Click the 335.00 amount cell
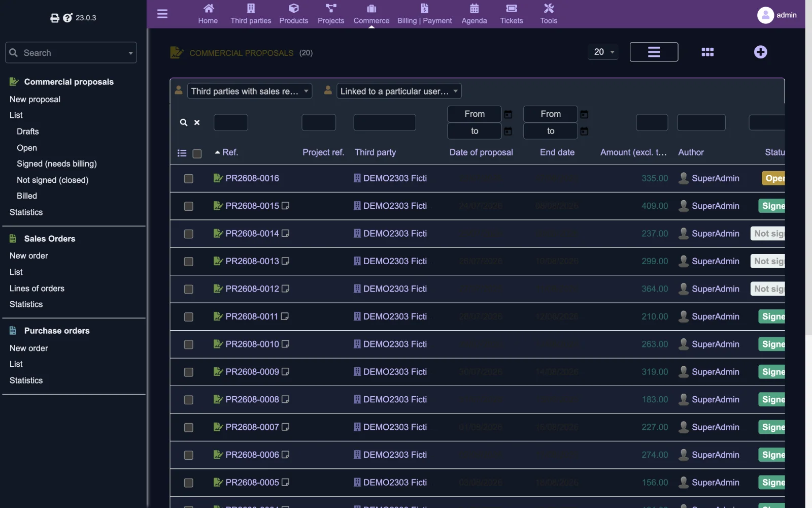The height and width of the screenshot is (508, 812). tap(655, 178)
